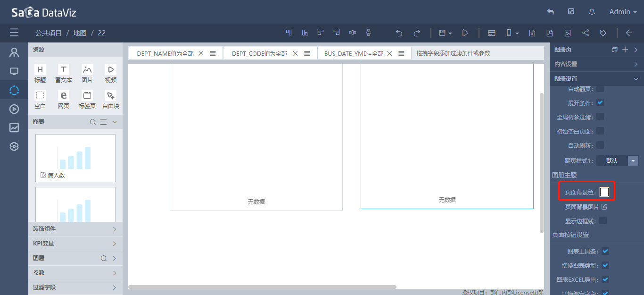The image size is (644, 295).
Task: Enable 自动刷新 checkbox
Action: click(x=600, y=145)
